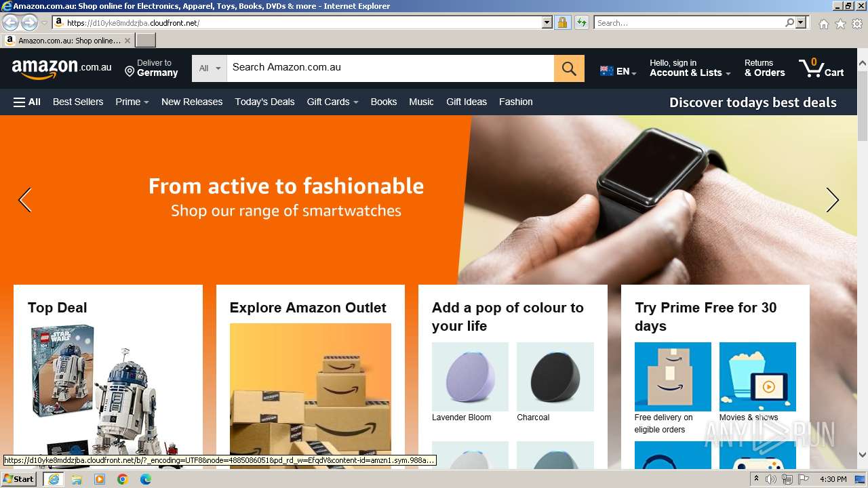Click the taskbar clock showing 4:30 PM
The width and height of the screenshot is (868, 488).
tap(833, 479)
